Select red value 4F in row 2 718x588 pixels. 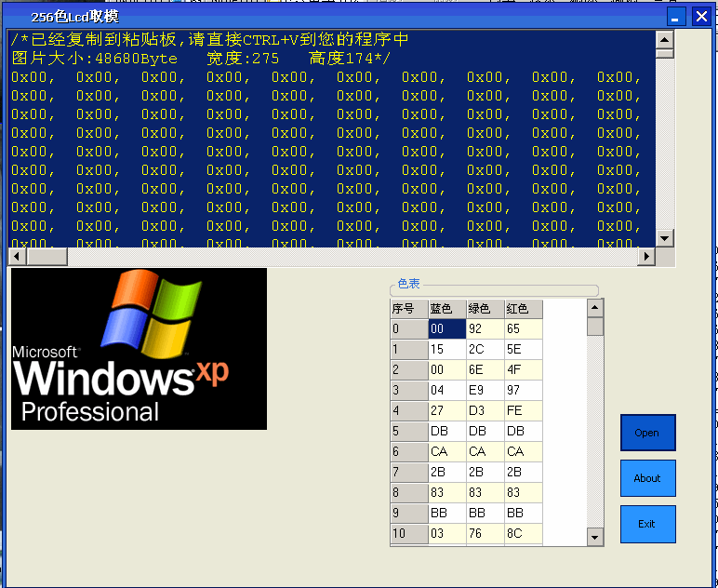tap(524, 369)
